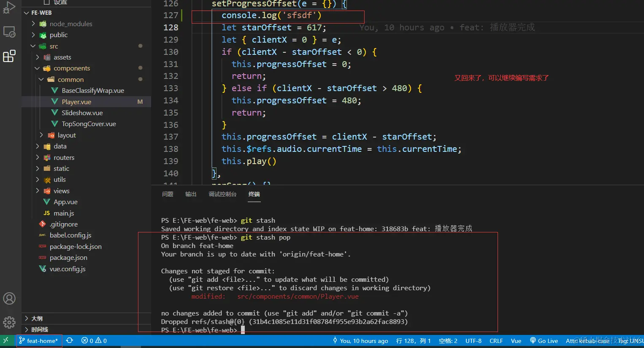
Task: Switch to the 调试控制台 panel tab
Action: tap(222, 194)
